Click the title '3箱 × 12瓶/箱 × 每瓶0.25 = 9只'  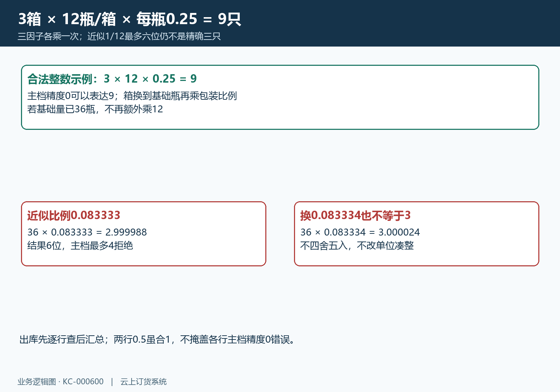(129, 19)
